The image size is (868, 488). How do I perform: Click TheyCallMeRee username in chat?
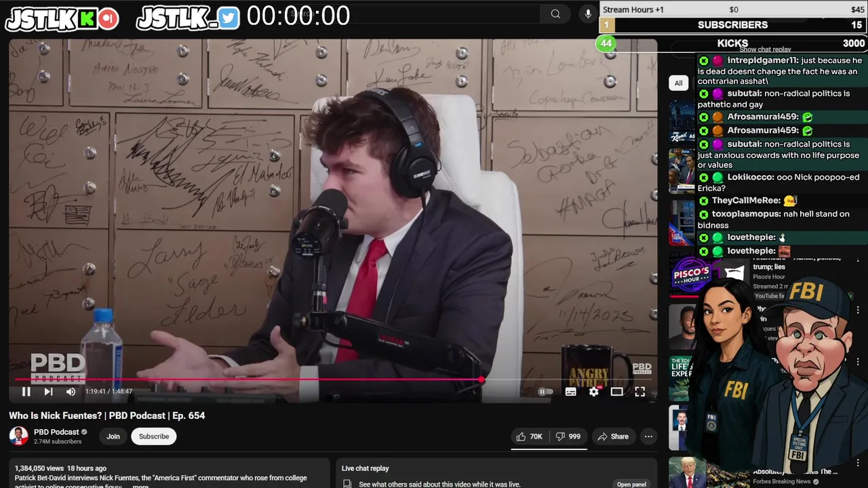click(746, 201)
